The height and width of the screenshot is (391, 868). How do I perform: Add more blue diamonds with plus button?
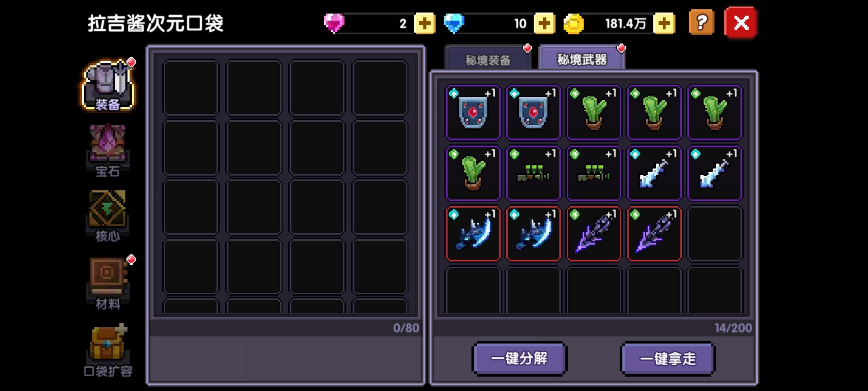pos(544,24)
